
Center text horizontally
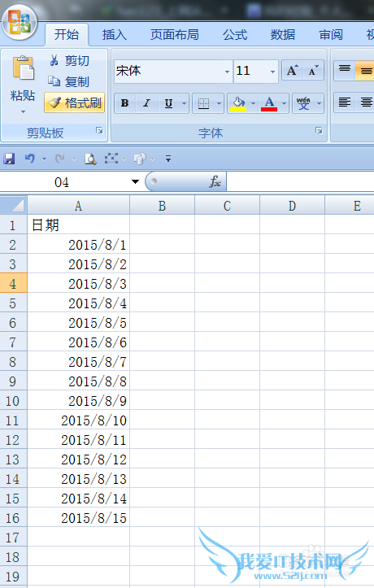click(x=365, y=102)
